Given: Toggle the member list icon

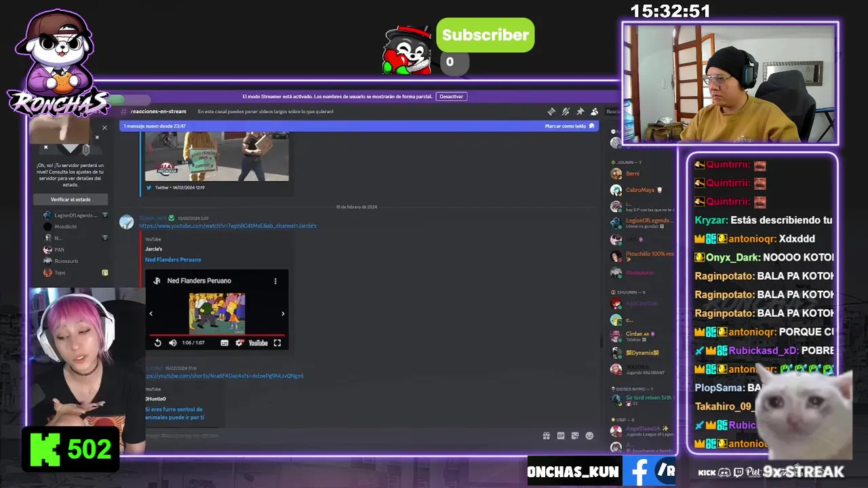Looking at the screenshot, I should (594, 111).
